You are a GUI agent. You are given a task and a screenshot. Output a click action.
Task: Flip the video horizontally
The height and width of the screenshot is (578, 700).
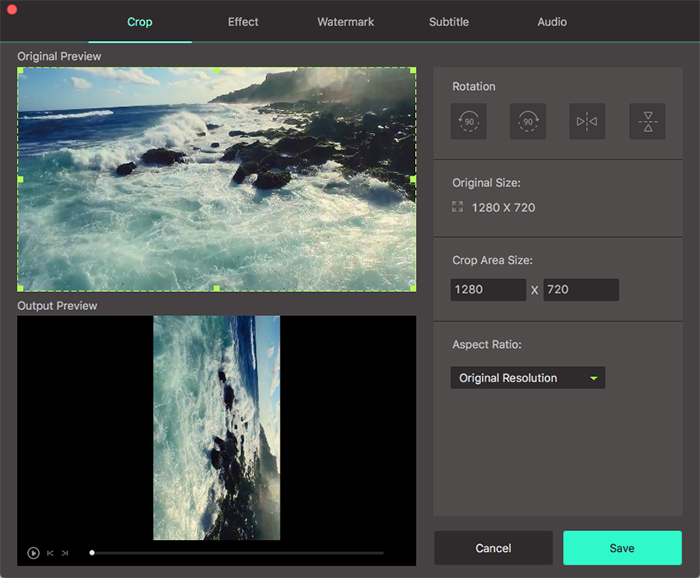click(587, 122)
